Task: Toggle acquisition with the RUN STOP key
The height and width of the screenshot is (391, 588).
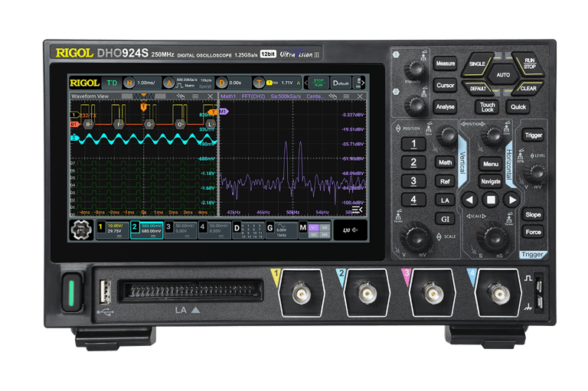Action: pyautogui.click(x=529, y=64)
